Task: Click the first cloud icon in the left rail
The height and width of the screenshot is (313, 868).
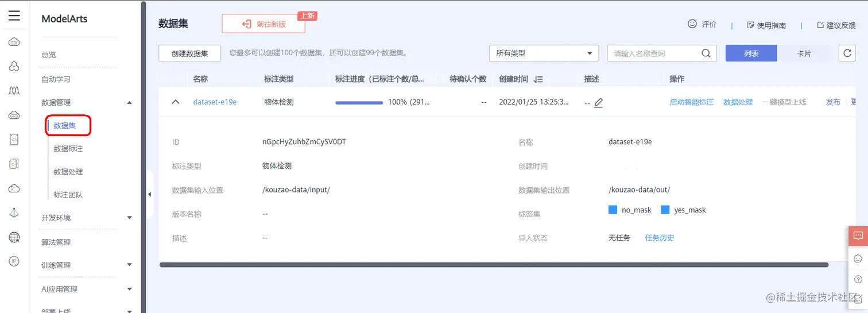Action: tap(14, 42)
